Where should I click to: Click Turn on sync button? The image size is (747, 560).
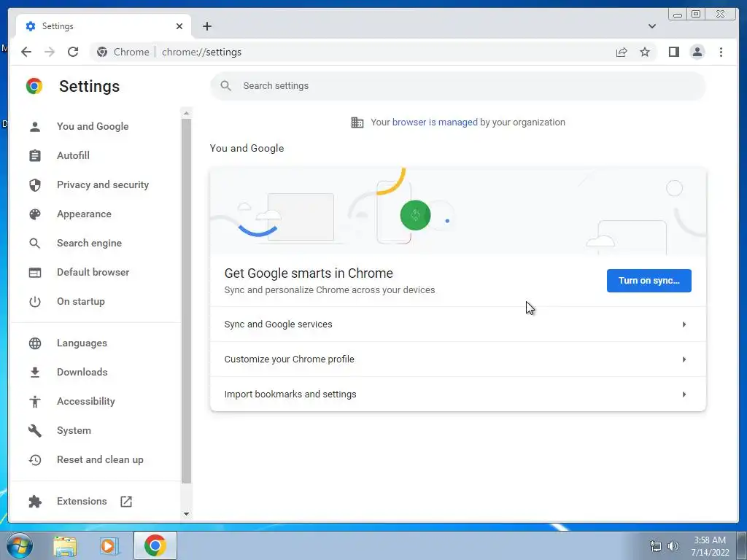649,281
